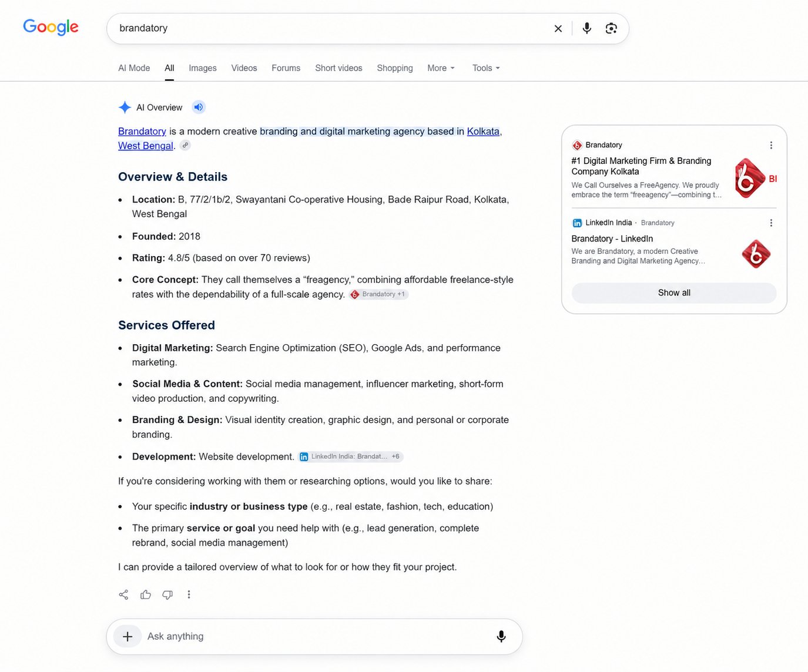Select the Short videos tab

click(x=338, y=68)
